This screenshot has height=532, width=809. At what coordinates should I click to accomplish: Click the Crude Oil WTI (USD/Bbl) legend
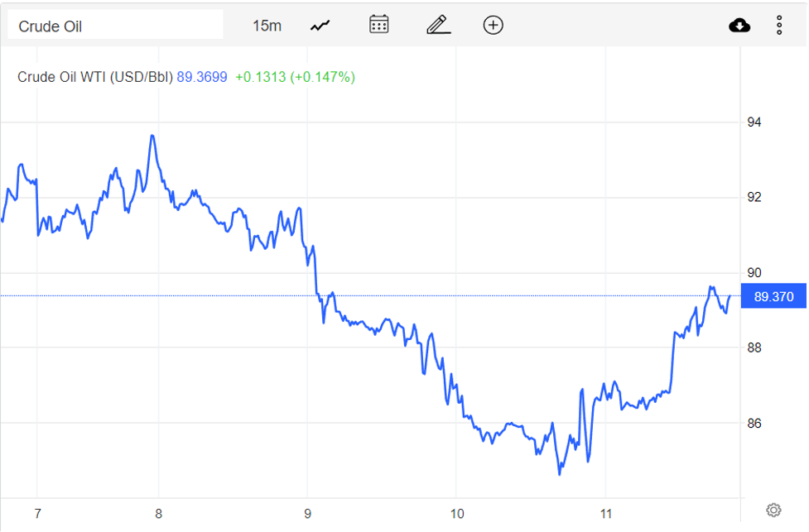pos(95,77)
